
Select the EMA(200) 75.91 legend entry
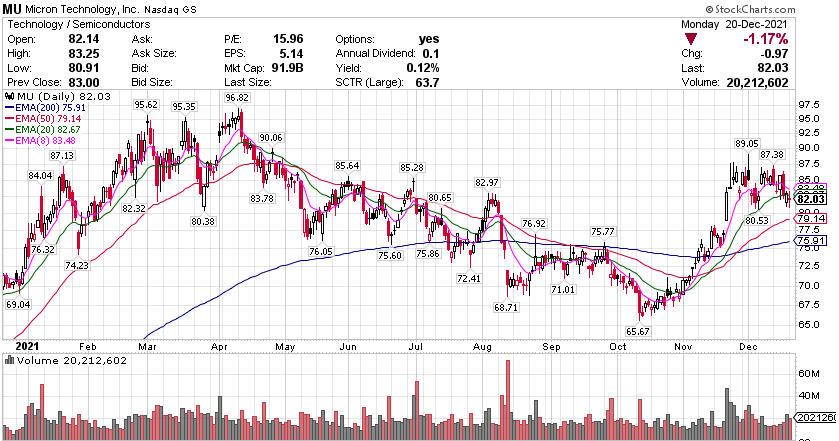tap(43, 107)
